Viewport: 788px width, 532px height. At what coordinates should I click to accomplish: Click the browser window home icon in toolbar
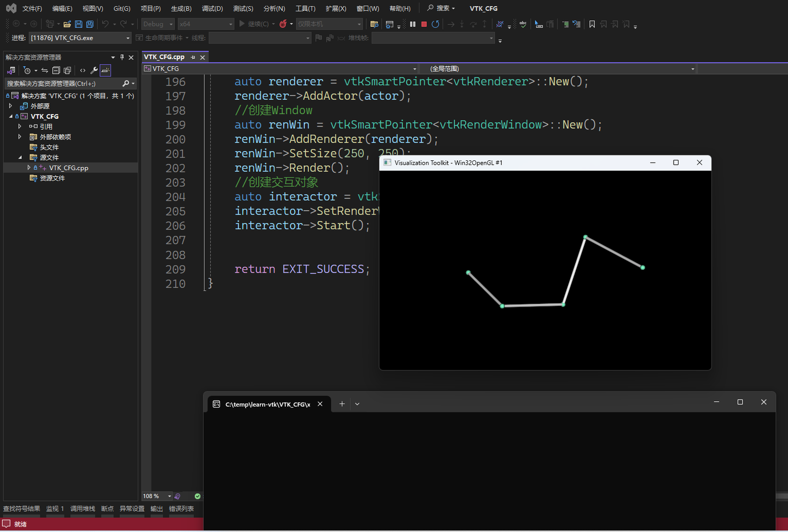(390, 24)
